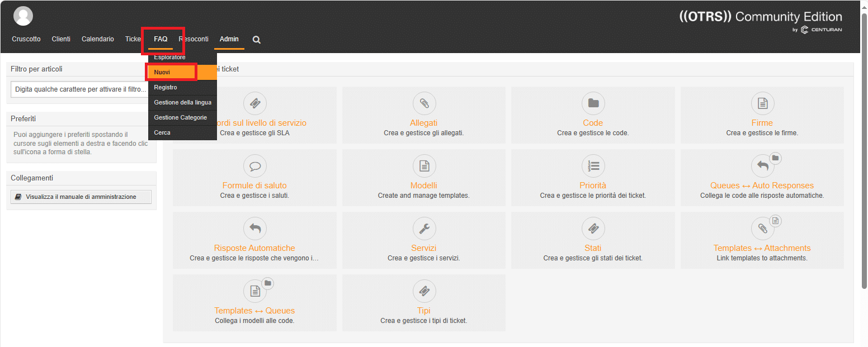
Task: Open the Servizi wrench icon
Action: click(424, 229)
